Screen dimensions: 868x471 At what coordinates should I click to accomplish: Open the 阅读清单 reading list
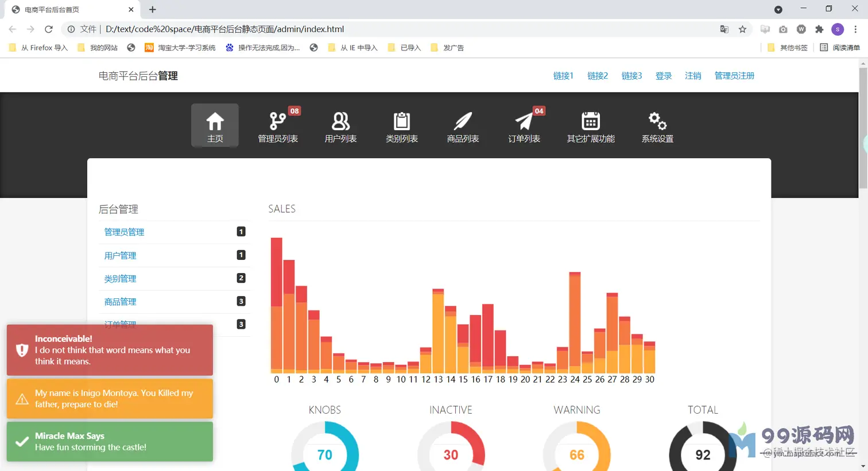(840, 48)
